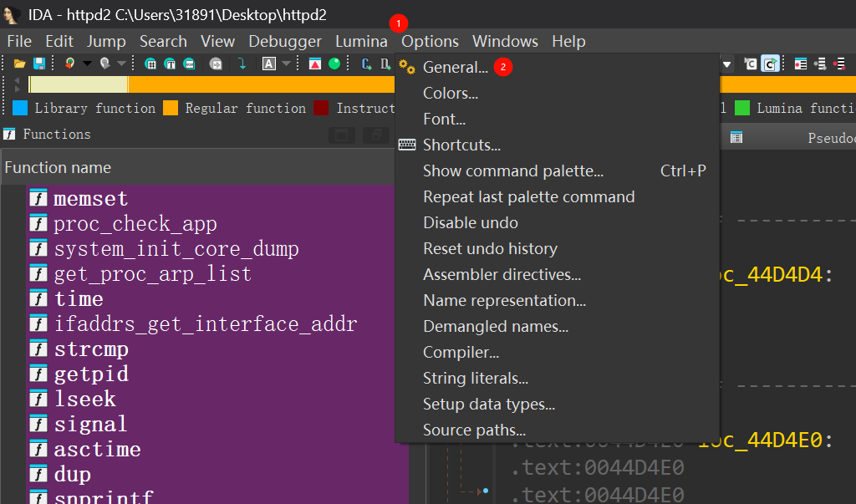The image size is (856, 504).
Task: Open the View menu
Action: tap(217, 42)
